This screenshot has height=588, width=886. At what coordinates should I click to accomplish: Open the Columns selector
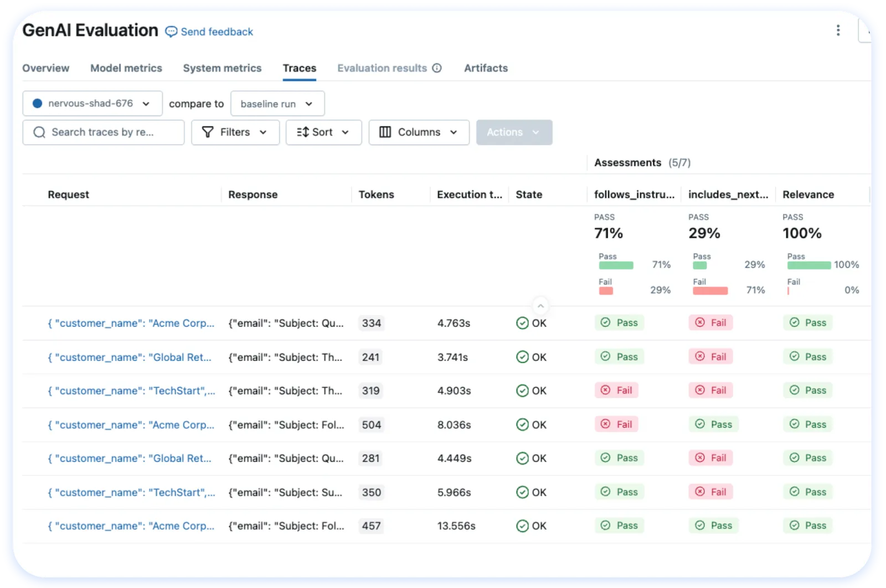419,132
